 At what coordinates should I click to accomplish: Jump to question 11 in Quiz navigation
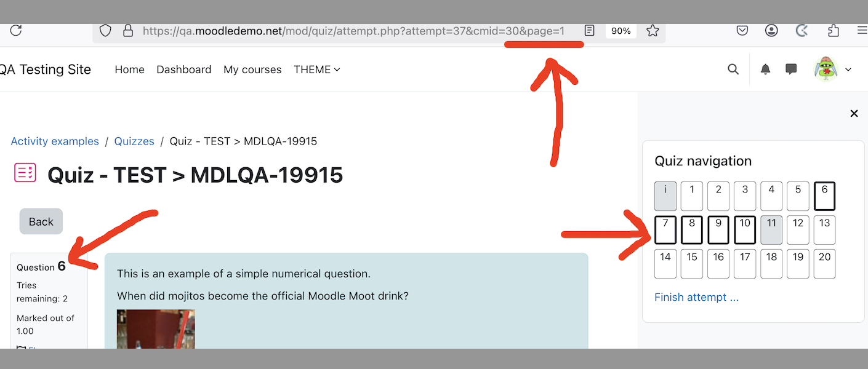[x=771, y=230]
